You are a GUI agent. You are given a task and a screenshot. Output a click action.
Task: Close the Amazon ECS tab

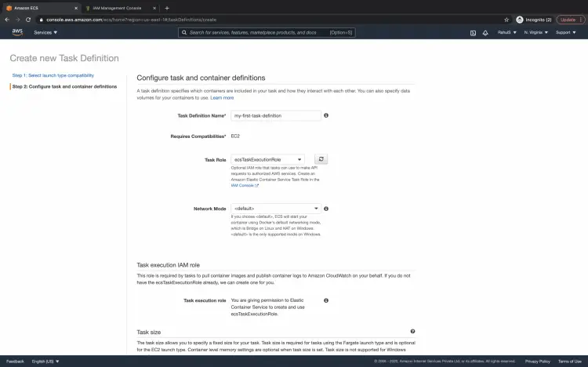[x=76, y=8]
